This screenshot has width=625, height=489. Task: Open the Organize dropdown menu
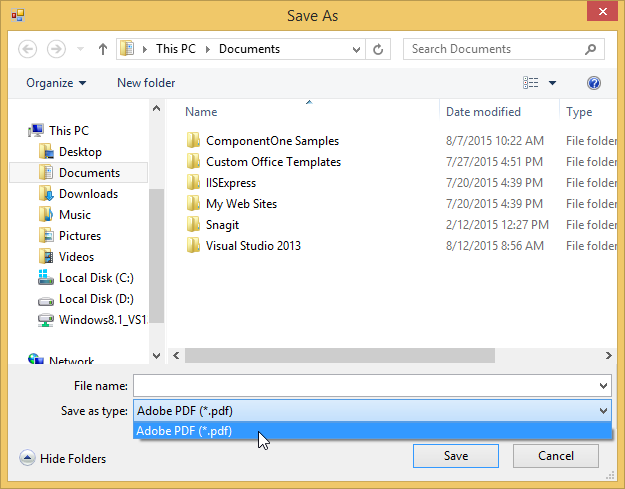[x=56, y=83]
